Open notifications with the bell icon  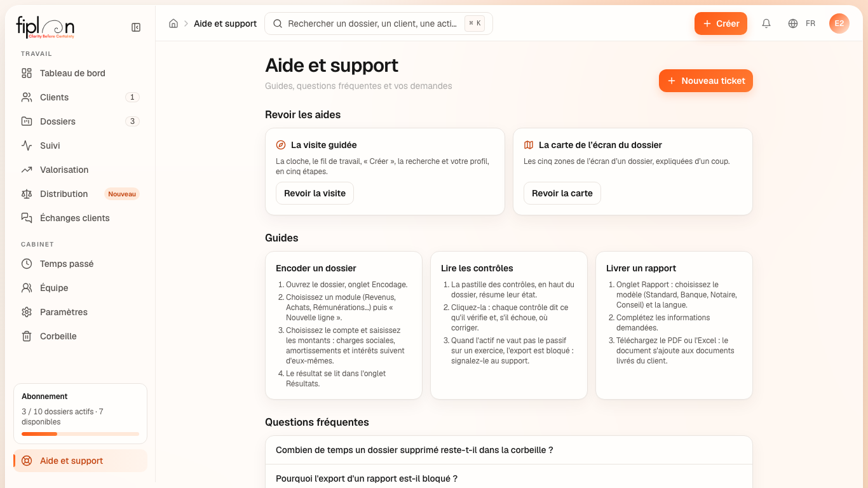(766, 24)
